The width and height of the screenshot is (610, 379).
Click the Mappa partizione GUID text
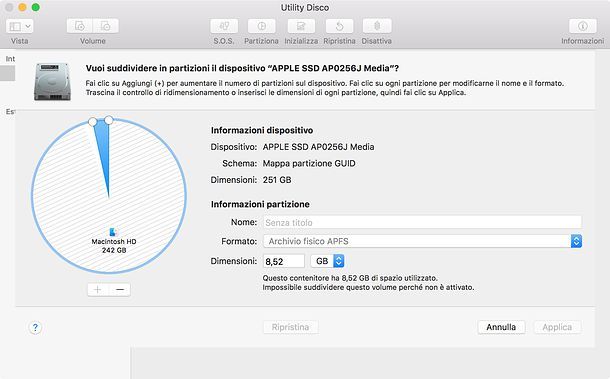click(x=309, y=163)
